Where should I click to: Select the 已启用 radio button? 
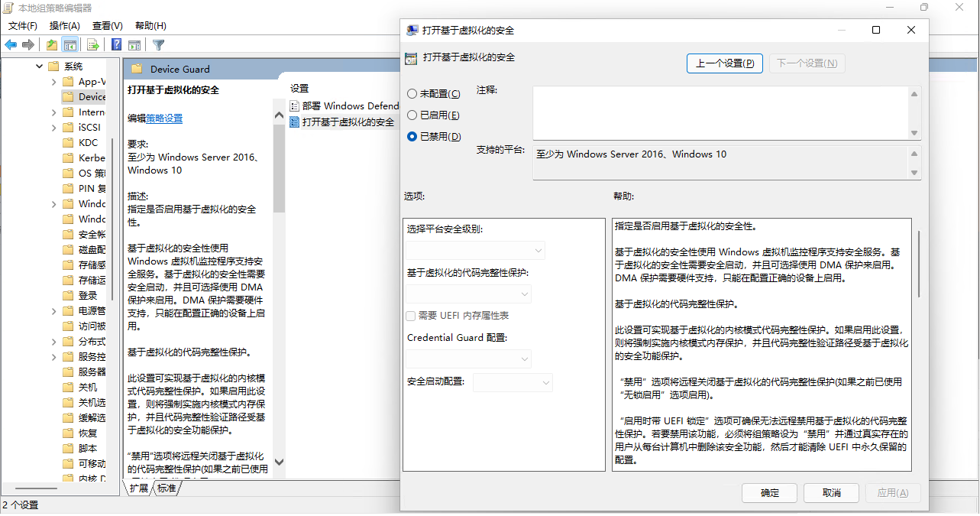pos(412,115)
